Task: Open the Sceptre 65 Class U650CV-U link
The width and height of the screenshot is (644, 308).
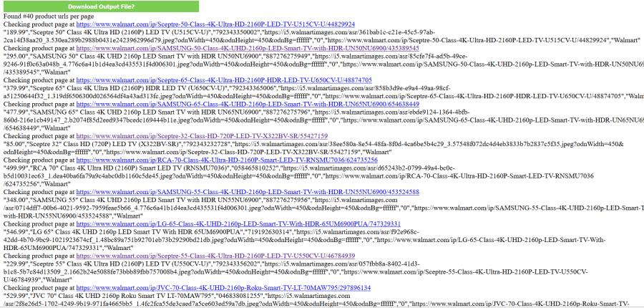Action: (224, 80)
